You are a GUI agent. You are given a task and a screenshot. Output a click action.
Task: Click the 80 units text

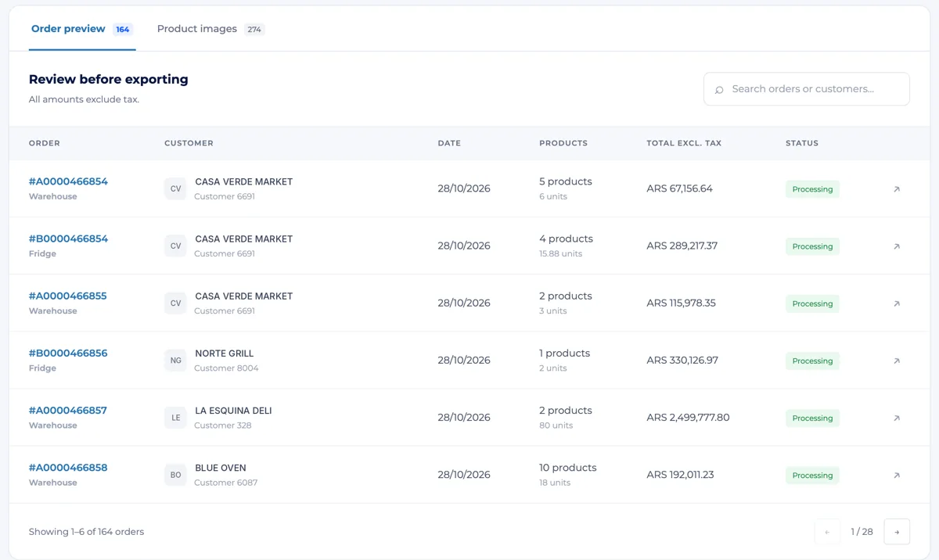(556, 425)
